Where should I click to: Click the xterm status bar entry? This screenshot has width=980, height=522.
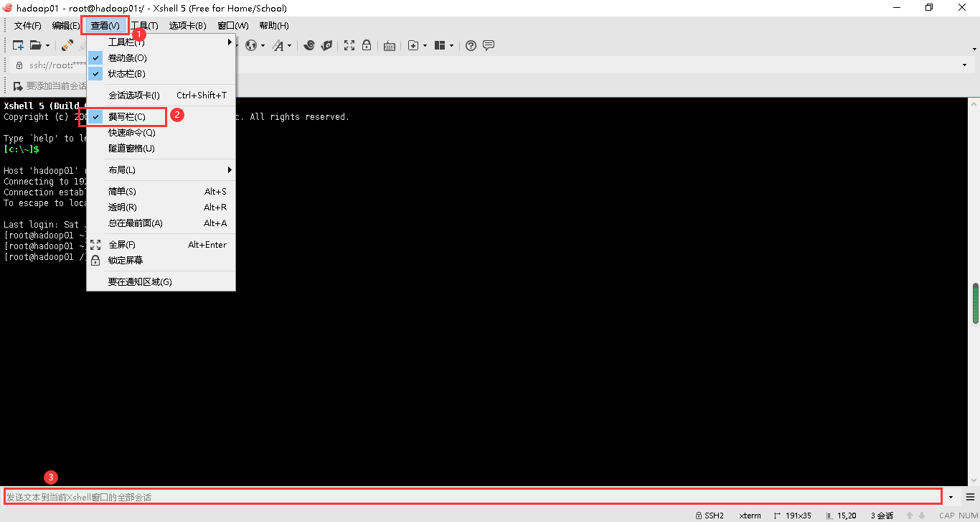click(x=750, y=516)
